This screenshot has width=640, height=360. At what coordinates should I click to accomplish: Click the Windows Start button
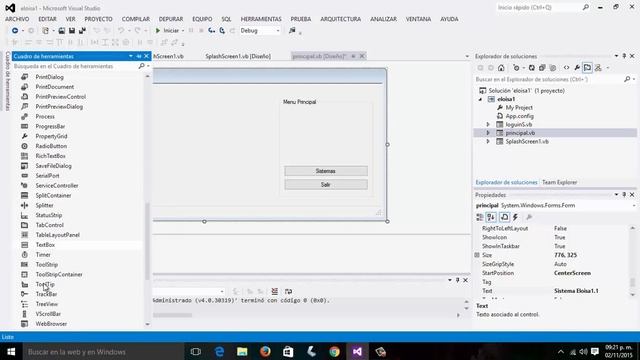pos(11,351)
